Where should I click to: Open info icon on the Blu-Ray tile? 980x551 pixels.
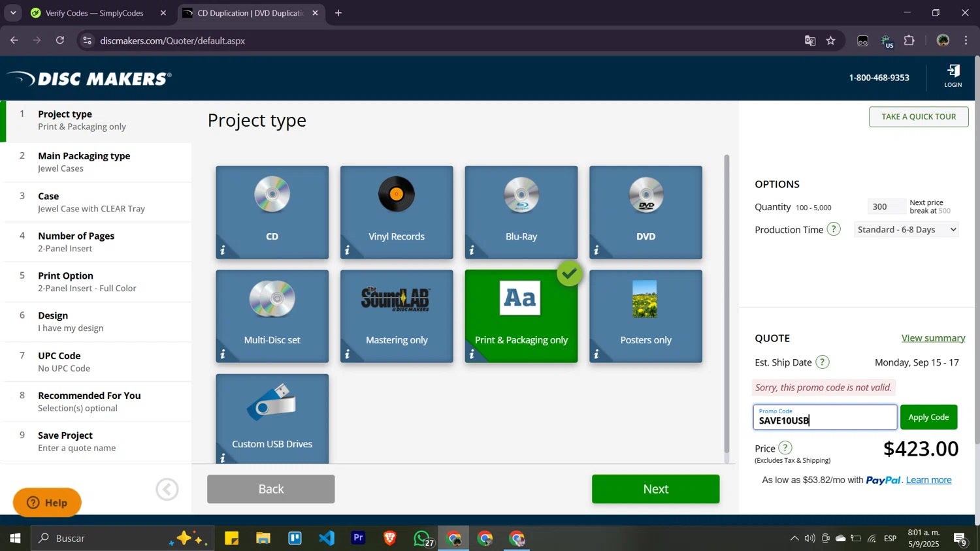pyautogui.click(x=472, y=251)
